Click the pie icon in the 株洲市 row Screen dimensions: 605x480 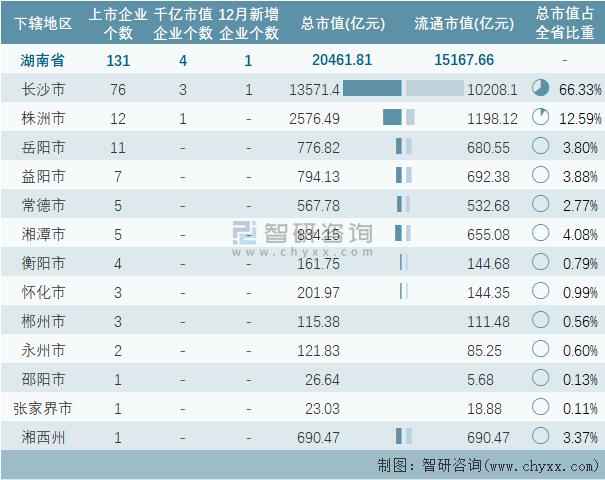(x=541, y=118)
